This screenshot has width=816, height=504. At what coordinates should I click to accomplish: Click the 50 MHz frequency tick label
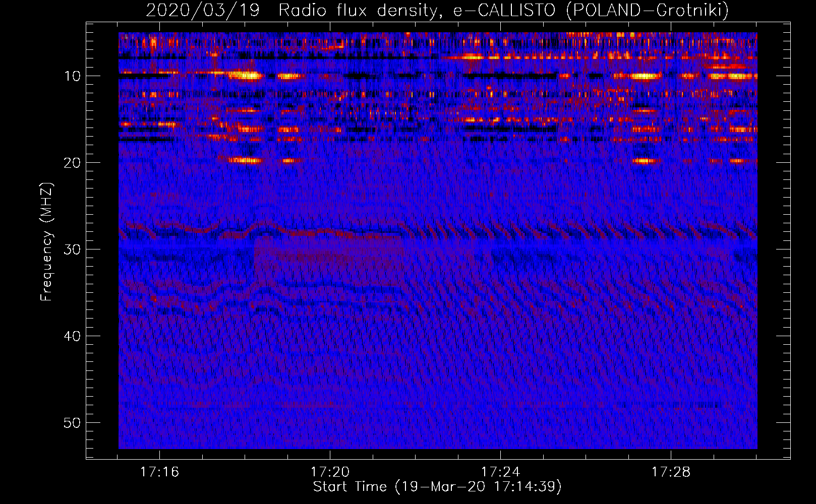[73, 423]
